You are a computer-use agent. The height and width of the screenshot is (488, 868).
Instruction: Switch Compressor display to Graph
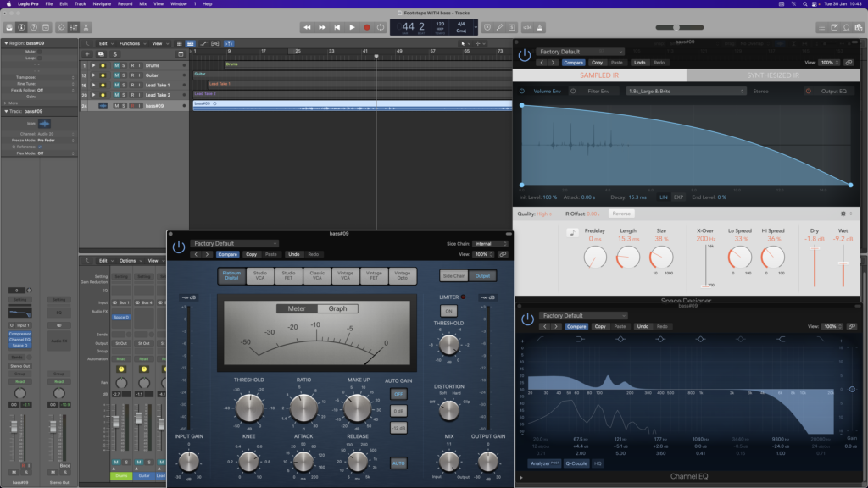click(x=337, y=308)
